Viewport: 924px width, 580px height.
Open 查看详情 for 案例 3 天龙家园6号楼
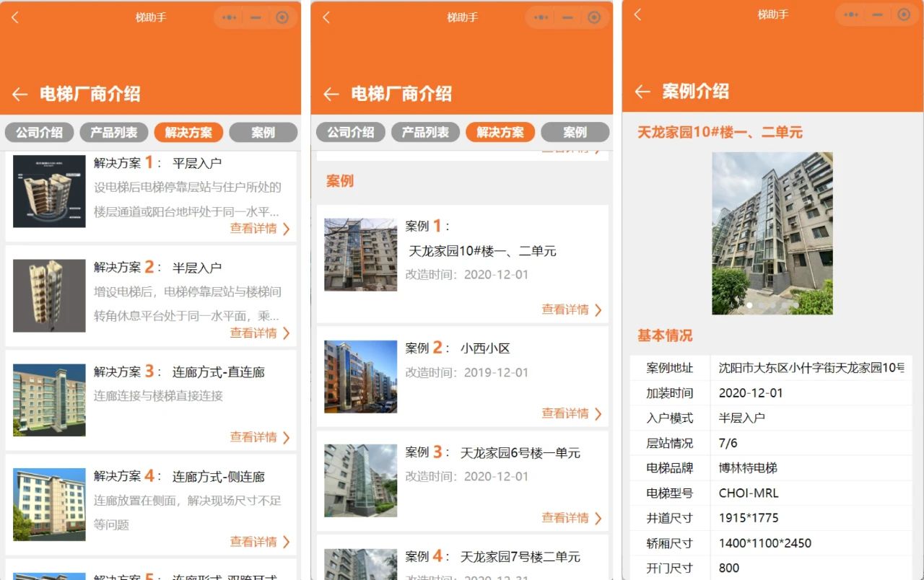[572, 517]
